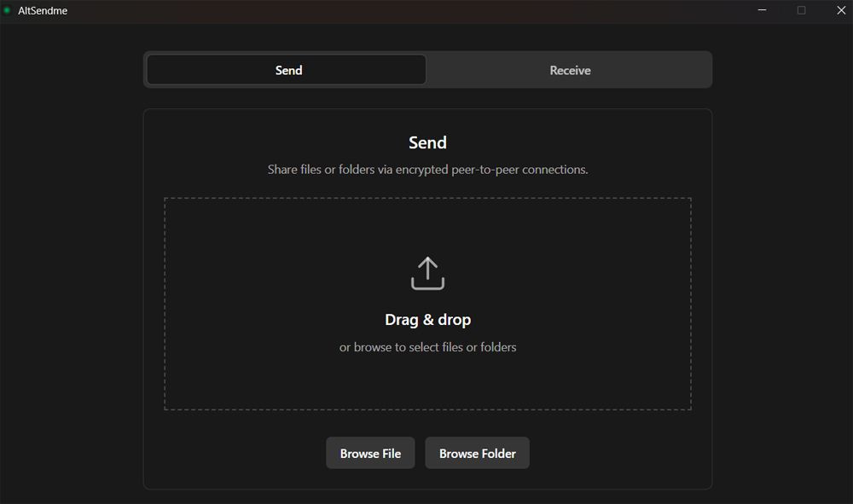Switch to the Receive tab

570,70
